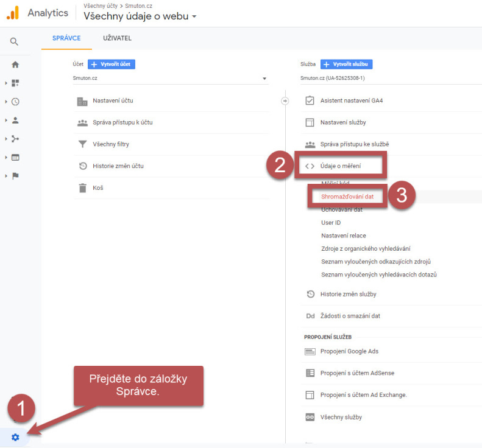Open Nastavení účtu
This screenshot has width=482, height=448.
[171, 100]
